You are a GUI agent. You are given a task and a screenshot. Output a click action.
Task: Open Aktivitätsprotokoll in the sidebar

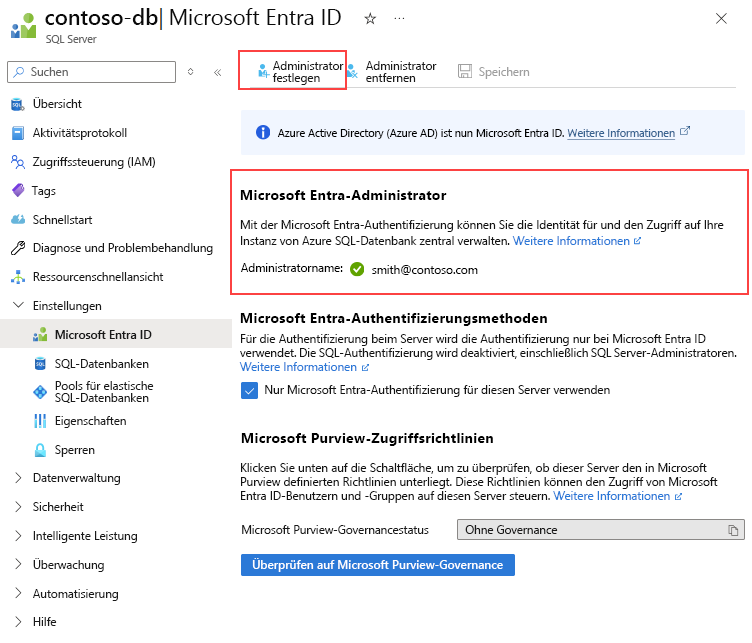[80, 133]
